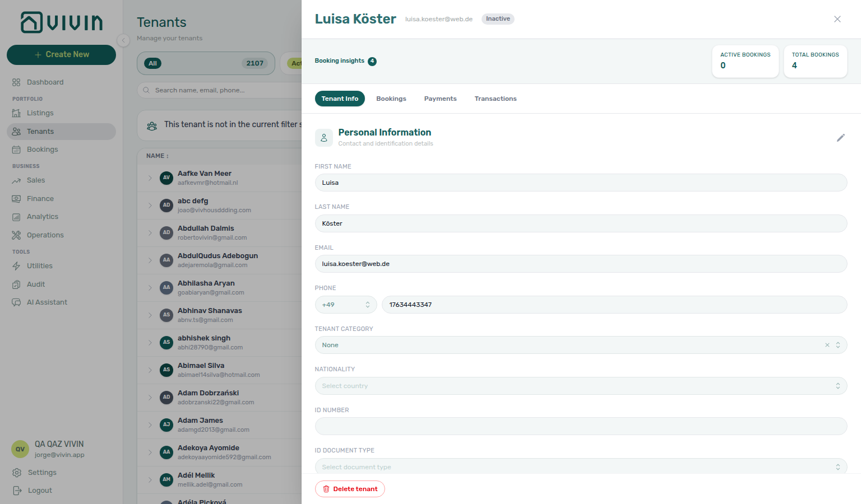Viewport: 861px width, 504px height.
Task: Expand the abc defg row
Action: [x=150, y=206]
